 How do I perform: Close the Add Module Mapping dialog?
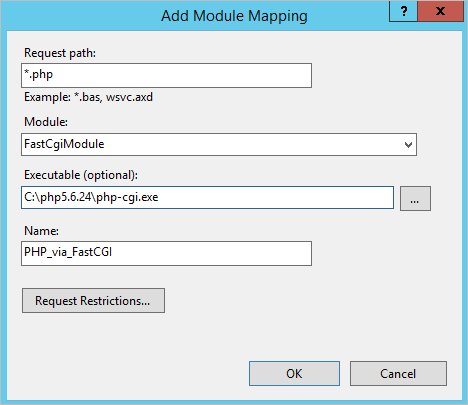tap(440, 11)
